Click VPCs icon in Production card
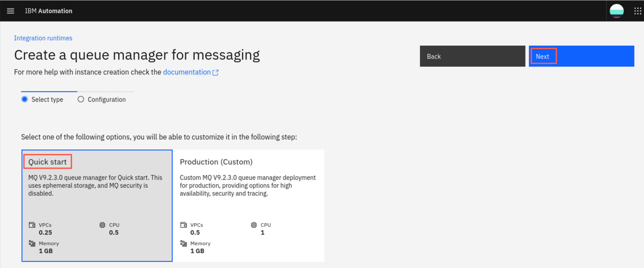Viewport: 644px width, 268px height. (x=183, y=225)
